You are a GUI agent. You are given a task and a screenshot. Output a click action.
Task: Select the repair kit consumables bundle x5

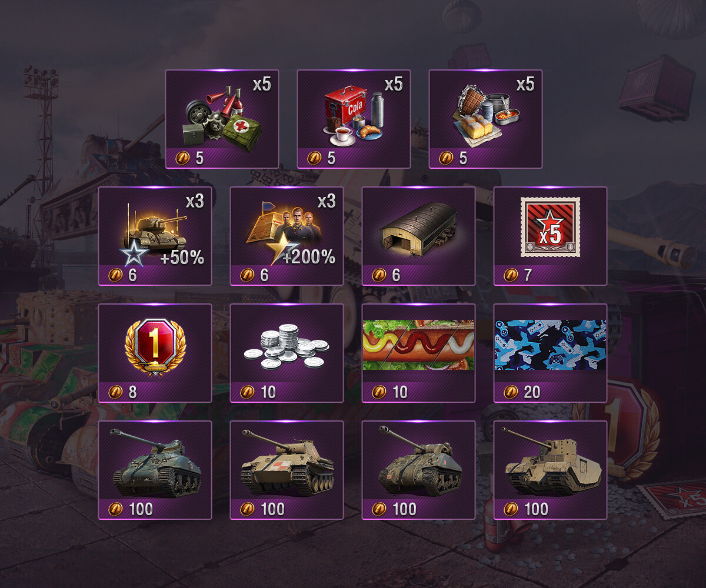pos(222,119)
